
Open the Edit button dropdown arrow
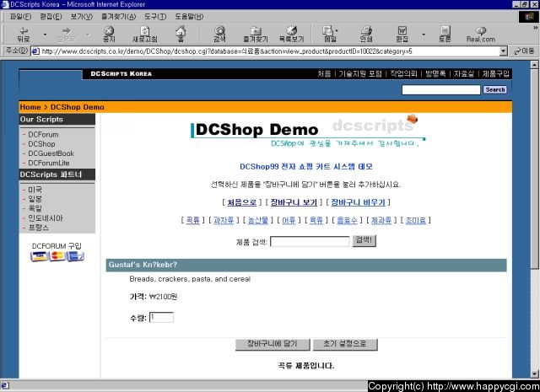click(424, 35)
